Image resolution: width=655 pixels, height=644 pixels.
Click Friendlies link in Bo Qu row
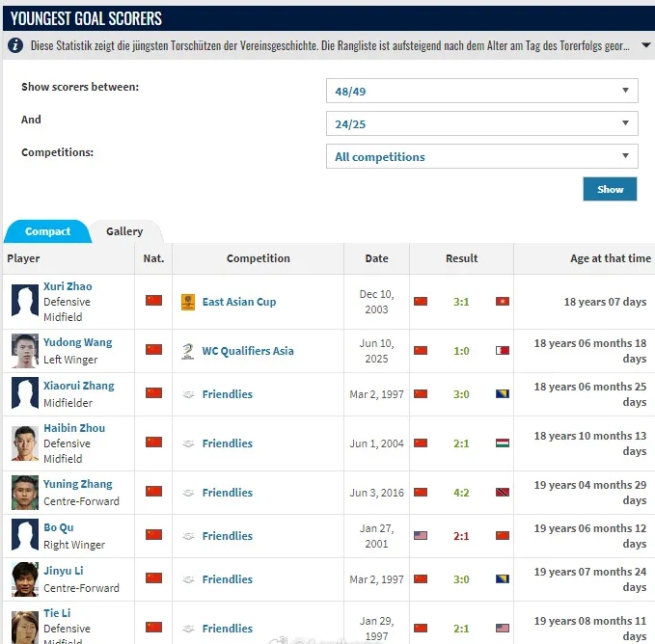click(x=228, y=536)
